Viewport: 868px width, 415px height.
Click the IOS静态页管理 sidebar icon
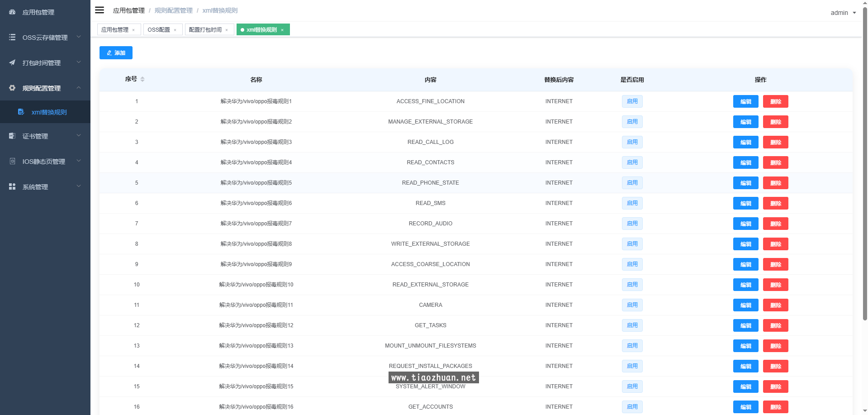click(x=12, y=162)
